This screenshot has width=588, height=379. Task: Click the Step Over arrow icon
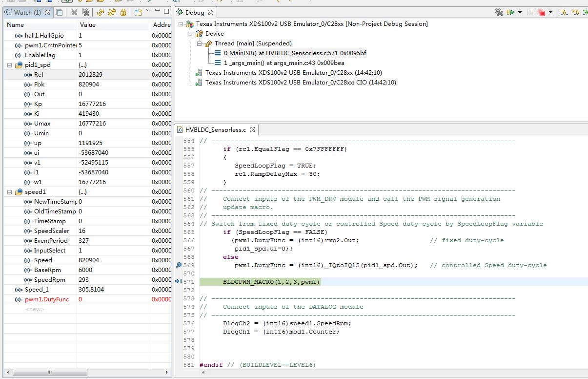click(x=575, y=12)
